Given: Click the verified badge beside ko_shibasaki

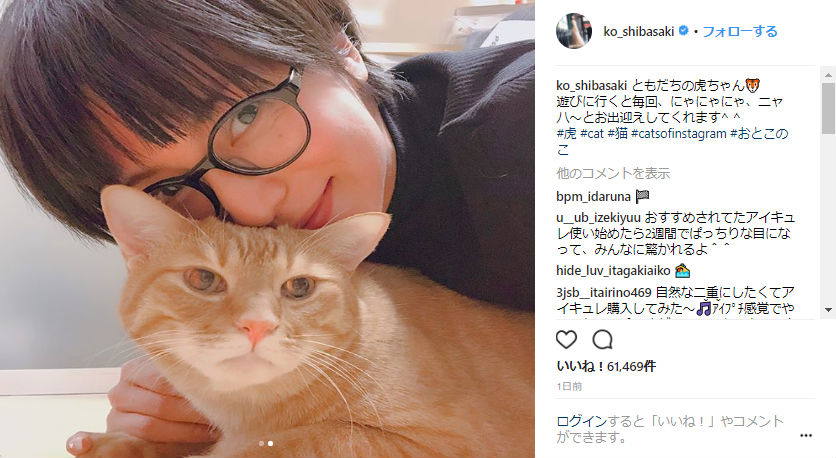Looking at the screenshot, I should (x=683, y=31).
